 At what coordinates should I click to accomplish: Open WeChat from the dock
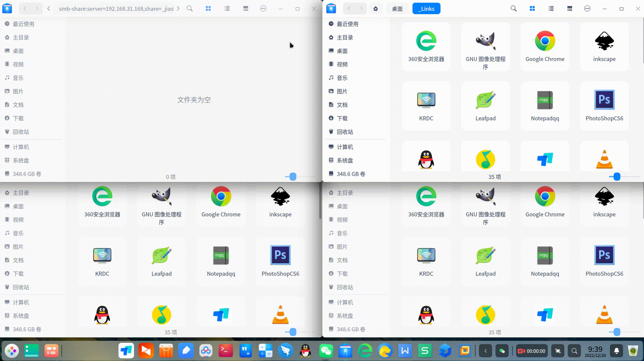[326, 351]
